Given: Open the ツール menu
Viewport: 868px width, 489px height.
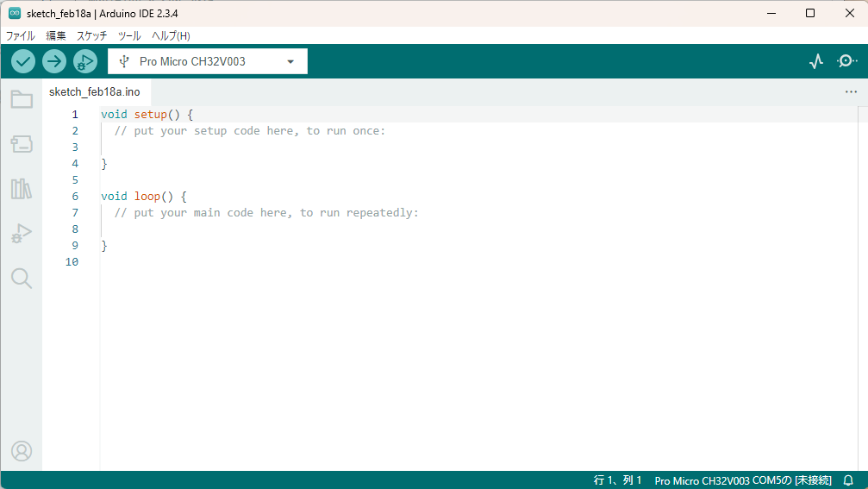Looking at the screenshot, I should tap(129, 35).
